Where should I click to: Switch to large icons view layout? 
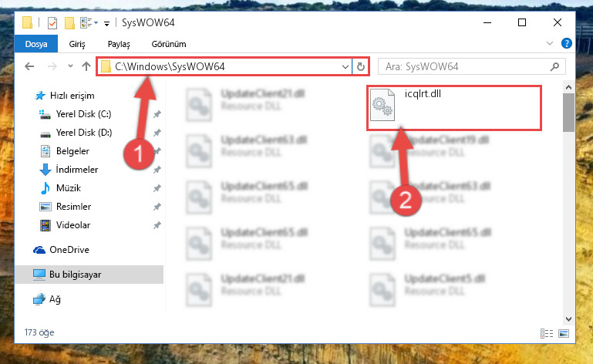pyautogui.click(x=564, y=333)
